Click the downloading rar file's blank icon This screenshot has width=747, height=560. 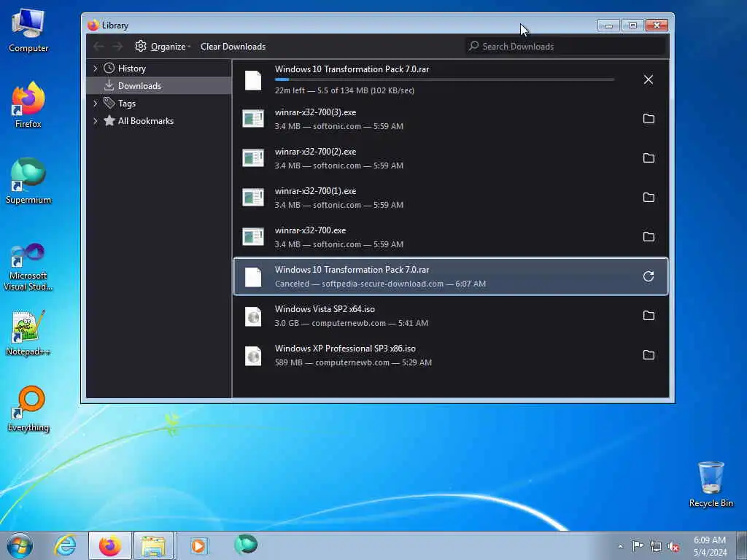pyautogui.click(x=253, y=80)
